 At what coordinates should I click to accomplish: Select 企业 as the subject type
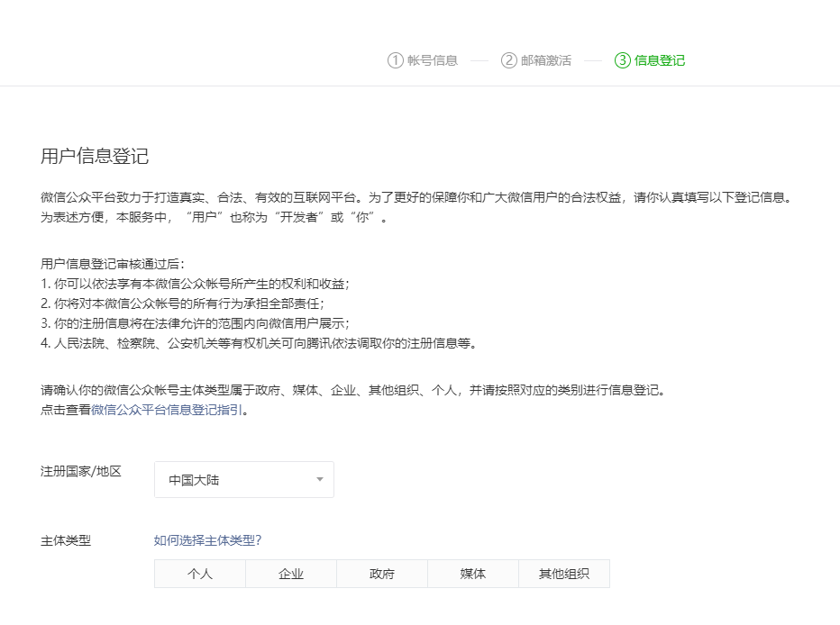tap(290, 573)
